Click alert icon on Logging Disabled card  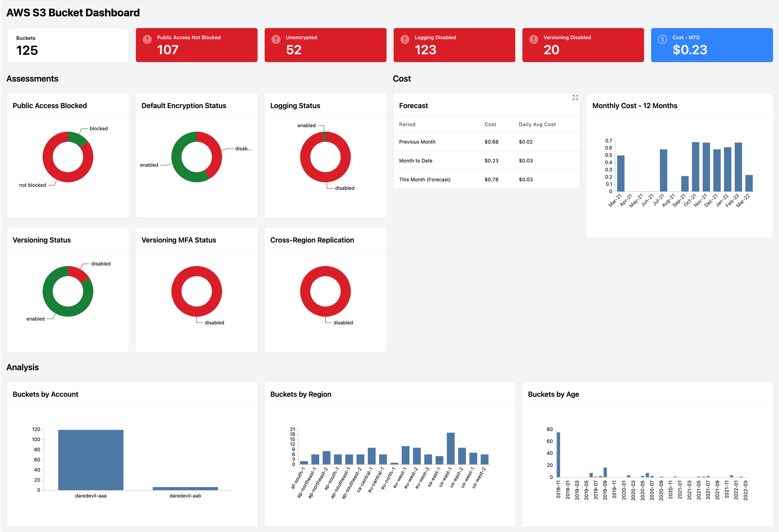(x=405, y=39)
